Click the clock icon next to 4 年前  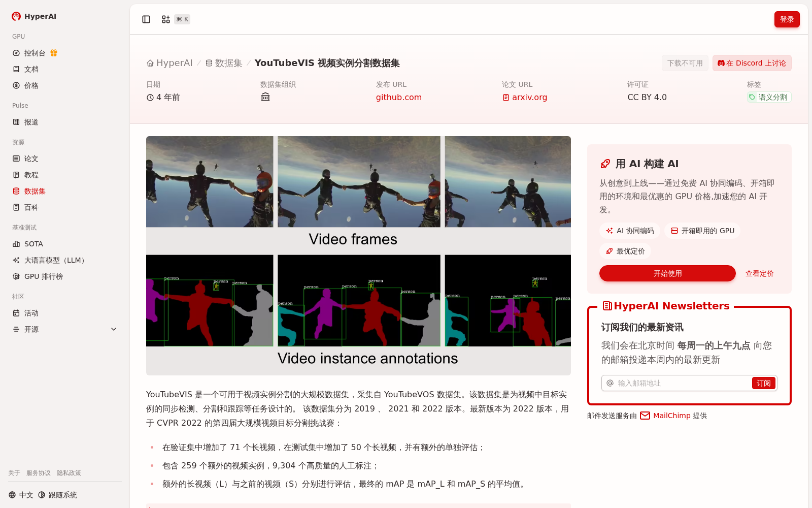click(x=150, y=98)
